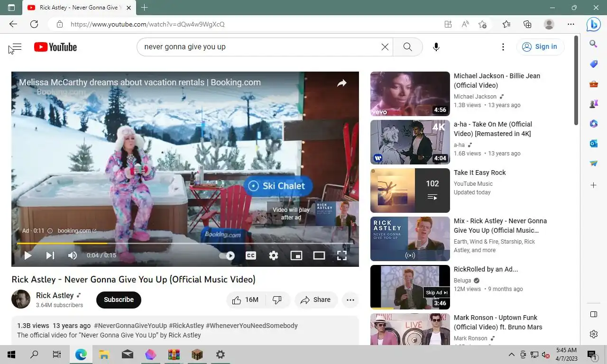Open tab actions menu icon
Viewport: 607px width, 364px height.
[11, 8]
